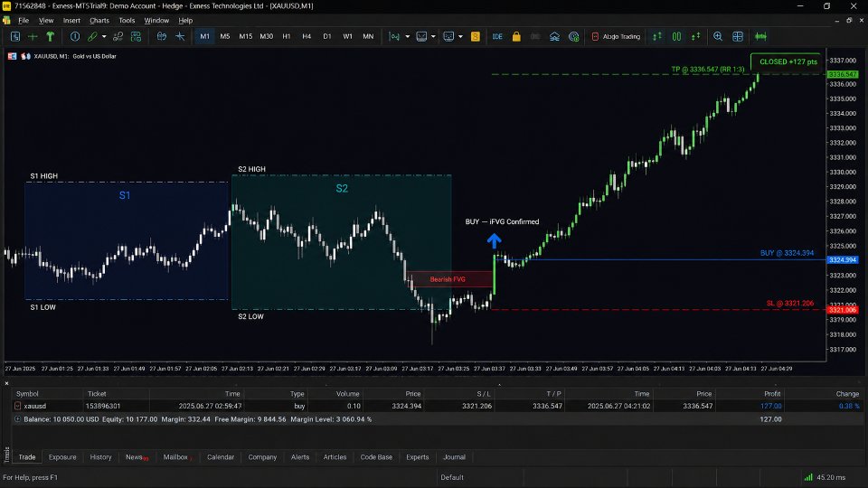Select the M5 timeframe

[x=225, y=36]
